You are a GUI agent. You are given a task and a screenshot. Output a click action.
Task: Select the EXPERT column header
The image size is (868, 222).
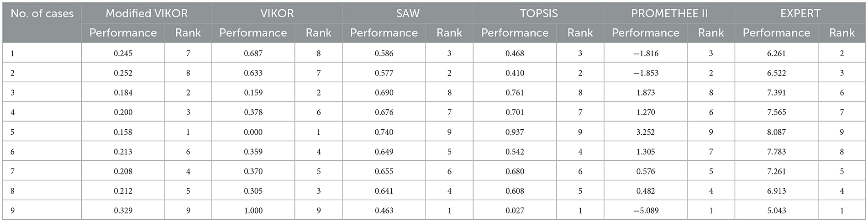tap(800, 13)
